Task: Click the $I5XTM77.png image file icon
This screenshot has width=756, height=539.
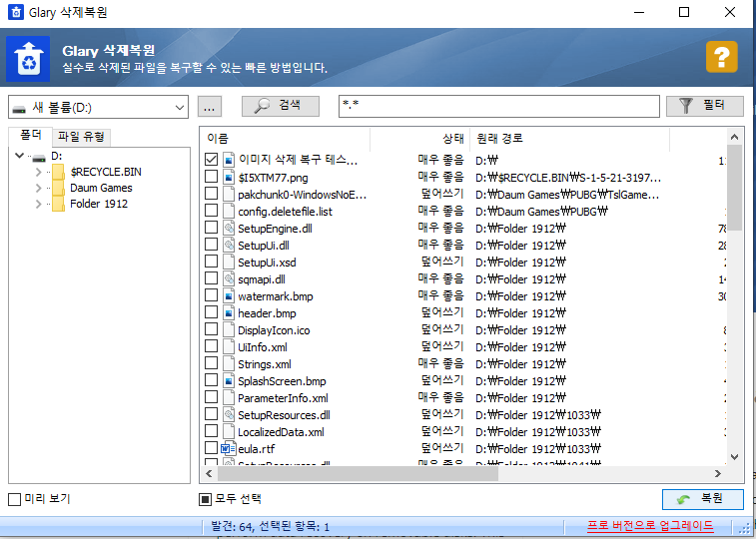Action: click(229, 178)
